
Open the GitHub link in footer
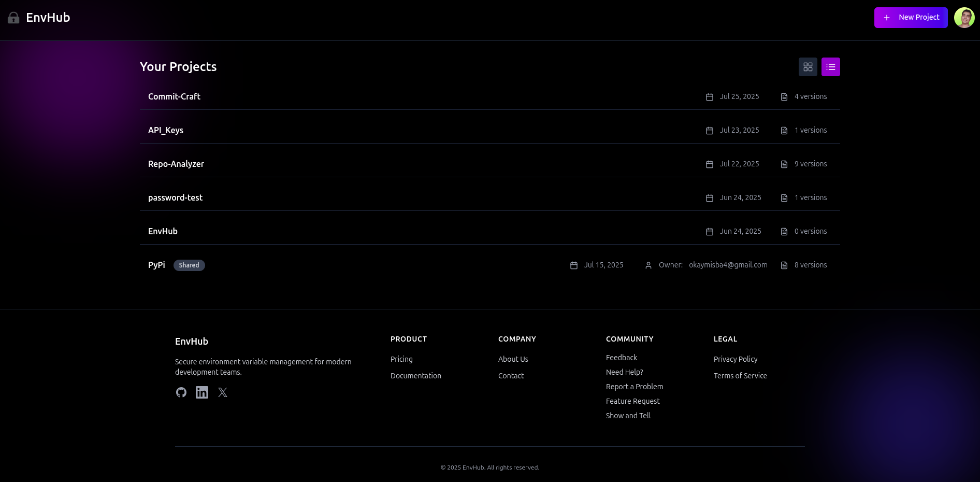pyautogui.click(x=181, y=392)
